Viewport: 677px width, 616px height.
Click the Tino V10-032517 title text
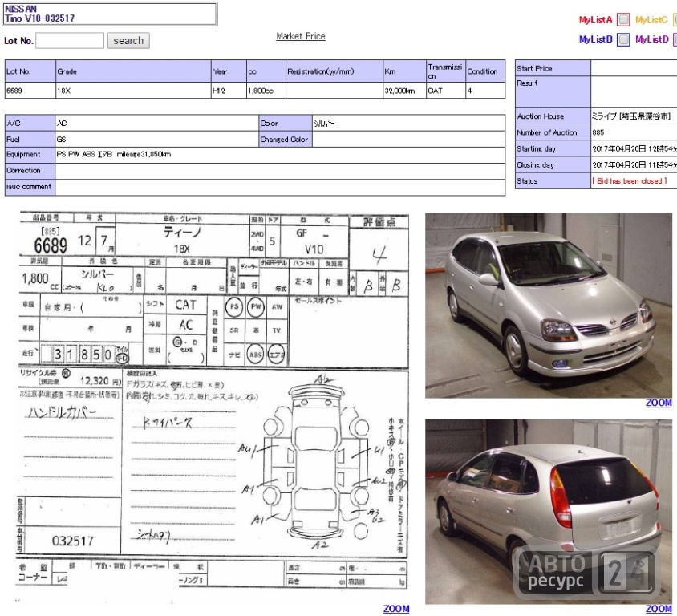pyautogui.click(x=39, y=18)
